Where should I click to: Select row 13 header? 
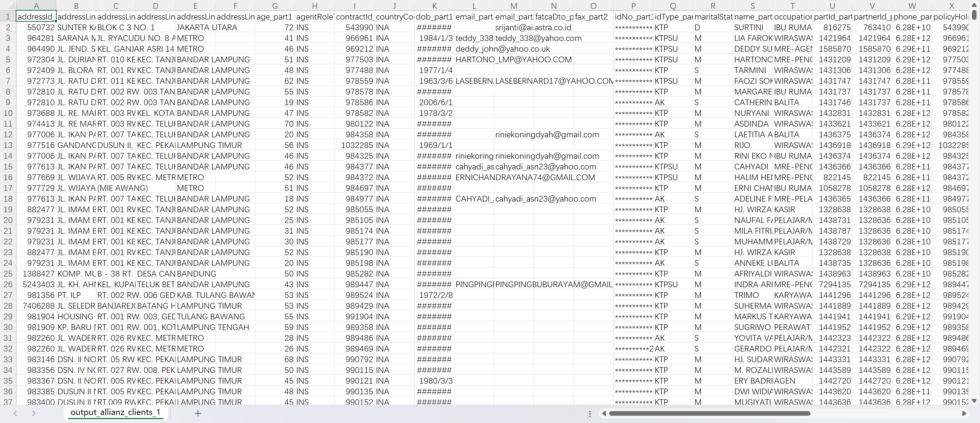(8, 145)
